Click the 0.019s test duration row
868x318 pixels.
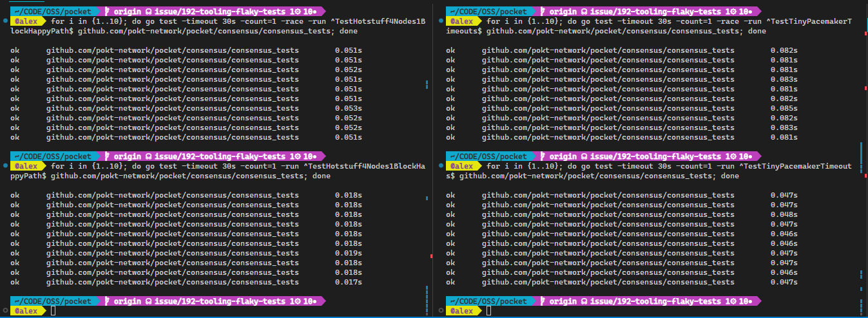click(186, 253)
